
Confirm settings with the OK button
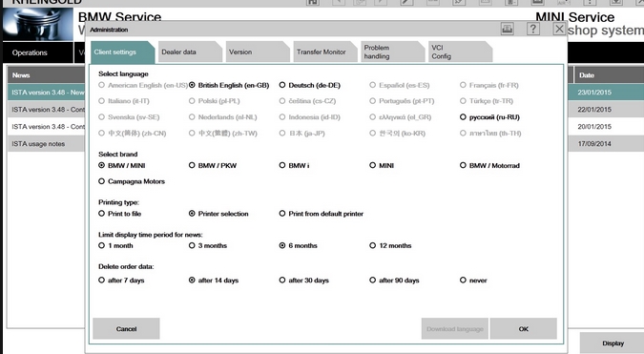click(x=523, y=328)
